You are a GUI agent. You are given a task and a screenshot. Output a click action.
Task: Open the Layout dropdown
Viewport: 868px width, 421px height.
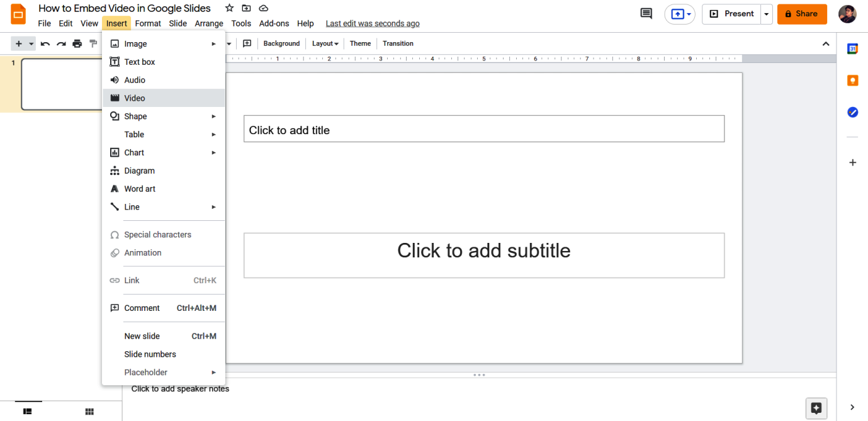click(325, 43)
